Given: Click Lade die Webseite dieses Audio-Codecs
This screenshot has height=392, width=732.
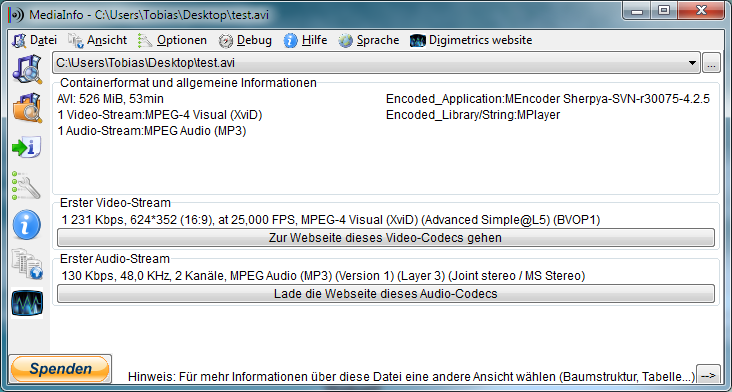Looking at the screenshot, I should 386,294.
